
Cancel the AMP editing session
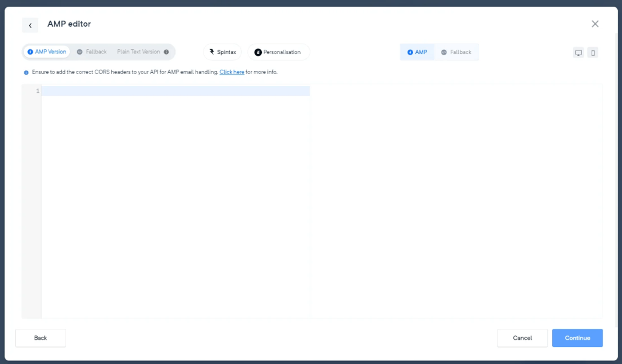point(522,338)
